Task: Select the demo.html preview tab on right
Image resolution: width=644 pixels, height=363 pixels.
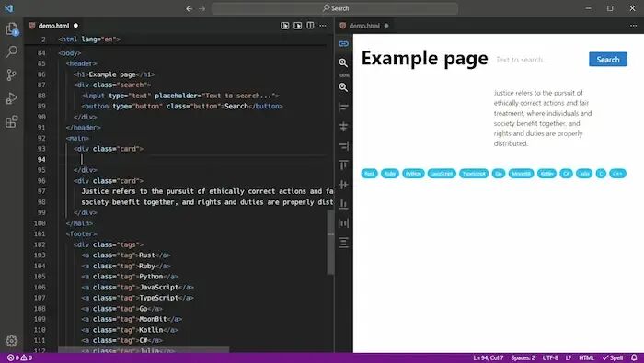Action: point(364,26)
